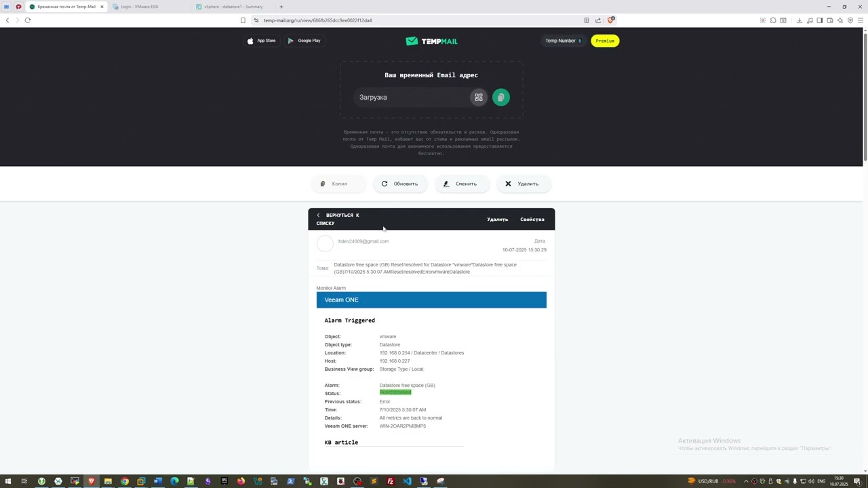Image resolution: width=868 pixels, height=488 pixels.
Task: Open the App Store download link
Action: [261, 41]
